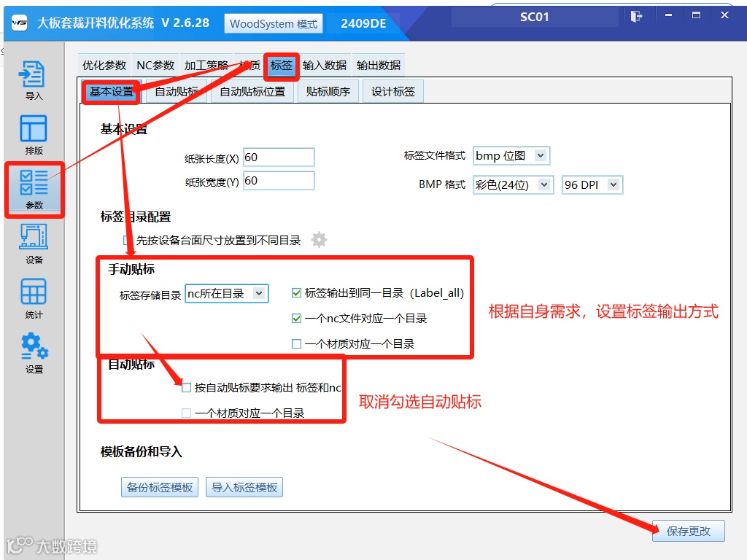The image size is (747, 560).
Task: Click the 2409DE label in title bar
Action: [363, 23]
